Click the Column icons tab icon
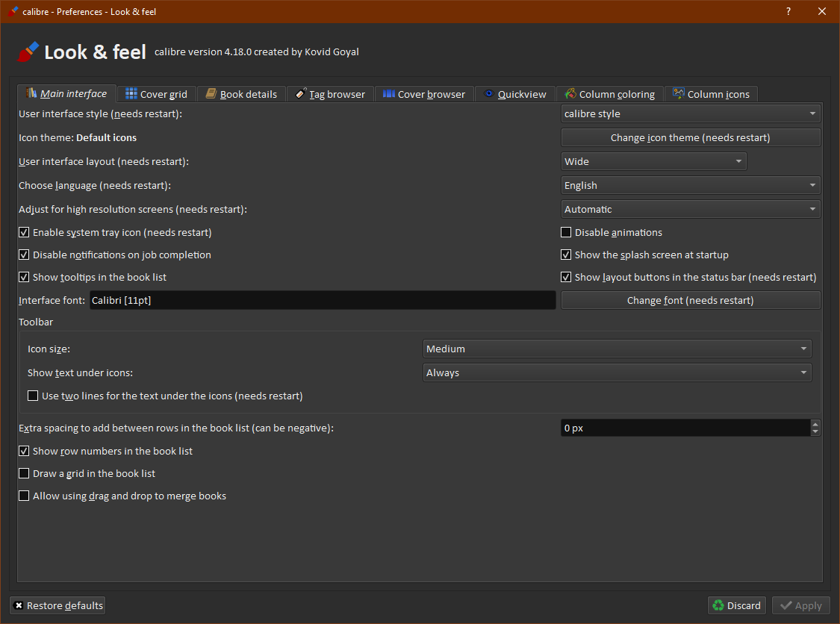The image size is (840, 624). tap(679, 94)
